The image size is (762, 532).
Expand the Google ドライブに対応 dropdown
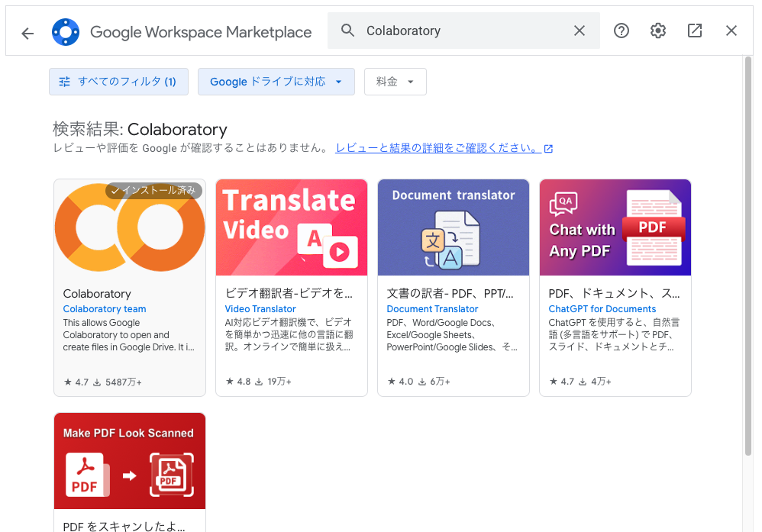276,82
